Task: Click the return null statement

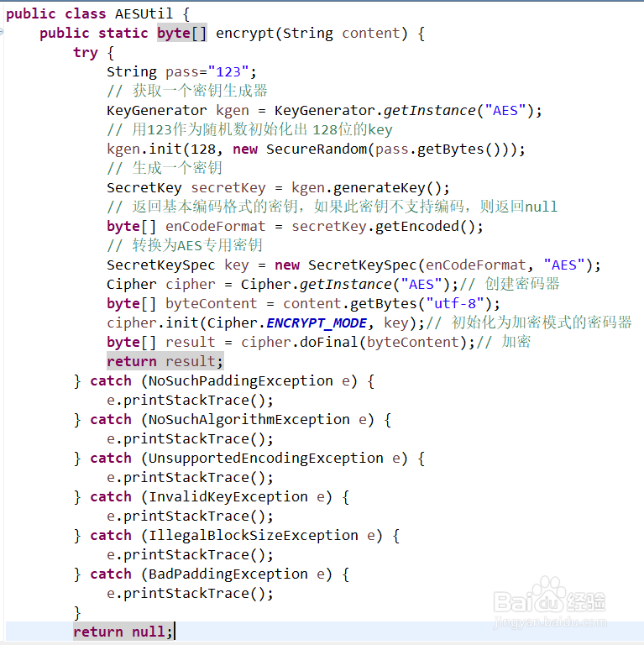Action: click(x=123, y=632)
